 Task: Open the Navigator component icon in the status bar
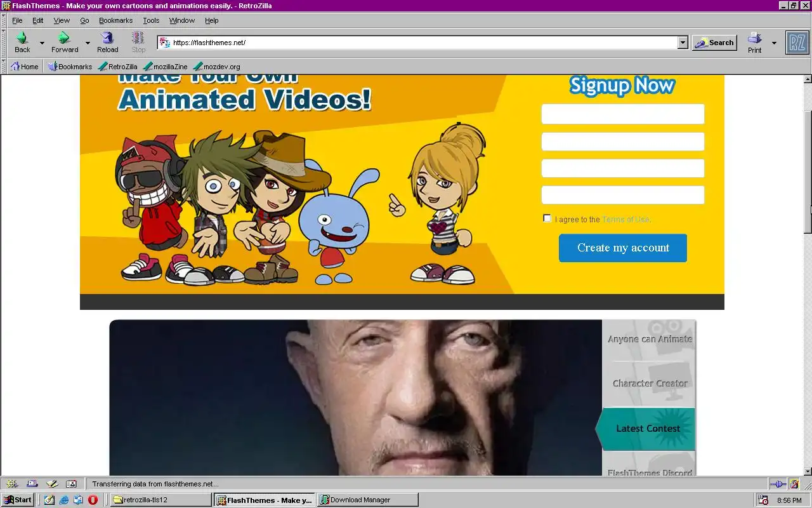coord(11,484)
